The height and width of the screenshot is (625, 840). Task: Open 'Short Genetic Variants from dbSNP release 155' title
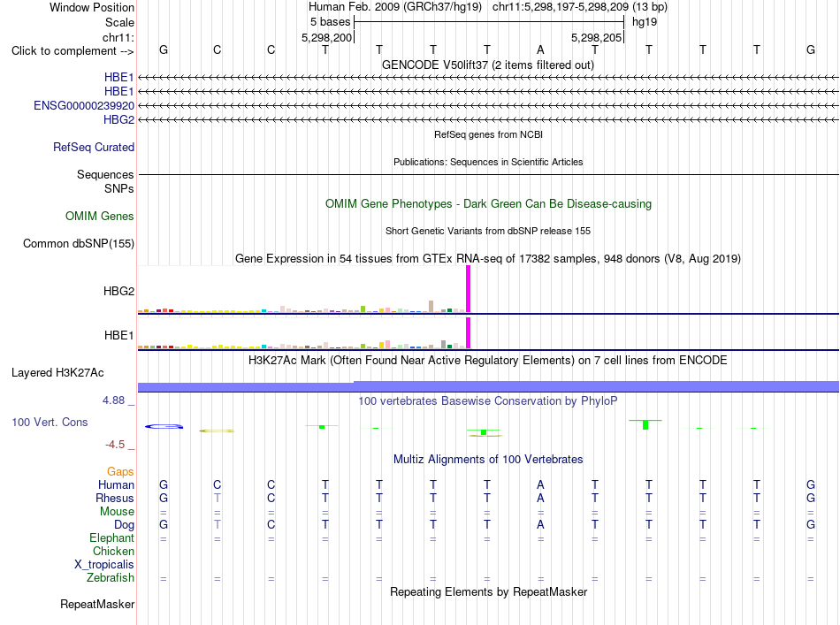coord(488,231)
